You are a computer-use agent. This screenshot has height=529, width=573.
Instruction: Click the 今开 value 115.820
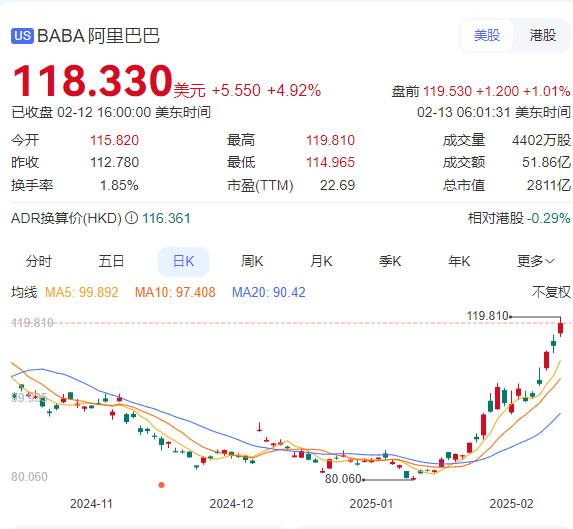coord(114,140)
